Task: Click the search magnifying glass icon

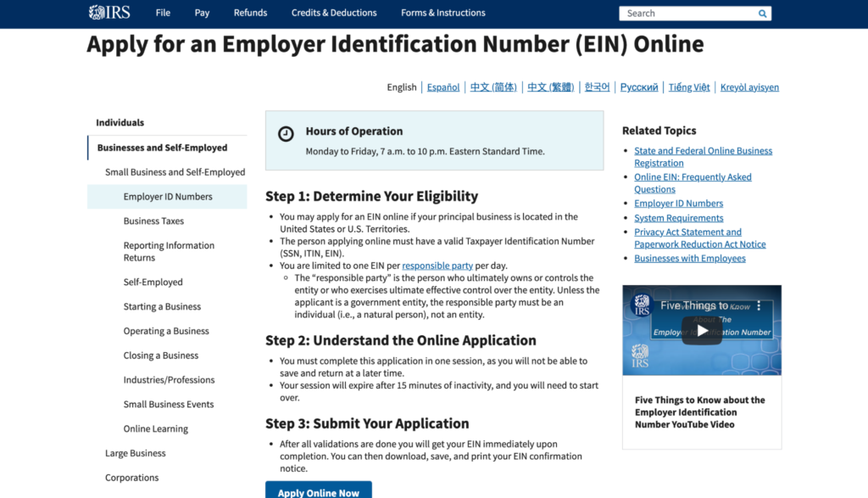Action: pos(762,14)
